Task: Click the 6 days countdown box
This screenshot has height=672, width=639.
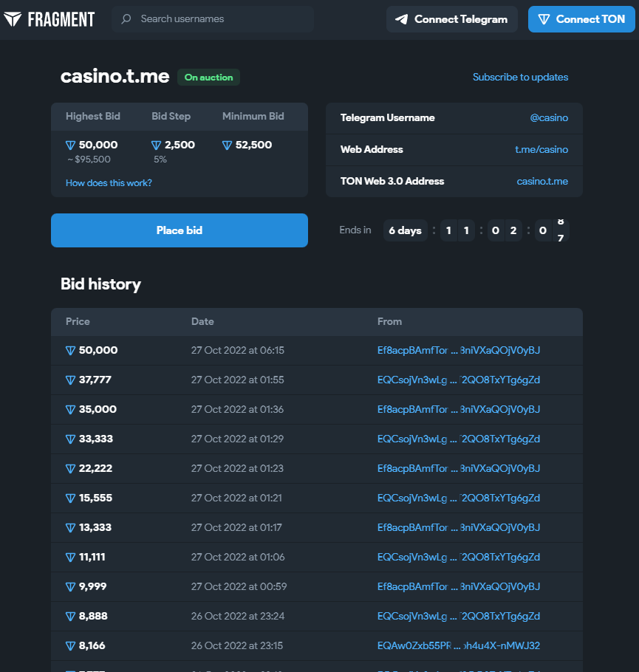Action: [406, 230]
